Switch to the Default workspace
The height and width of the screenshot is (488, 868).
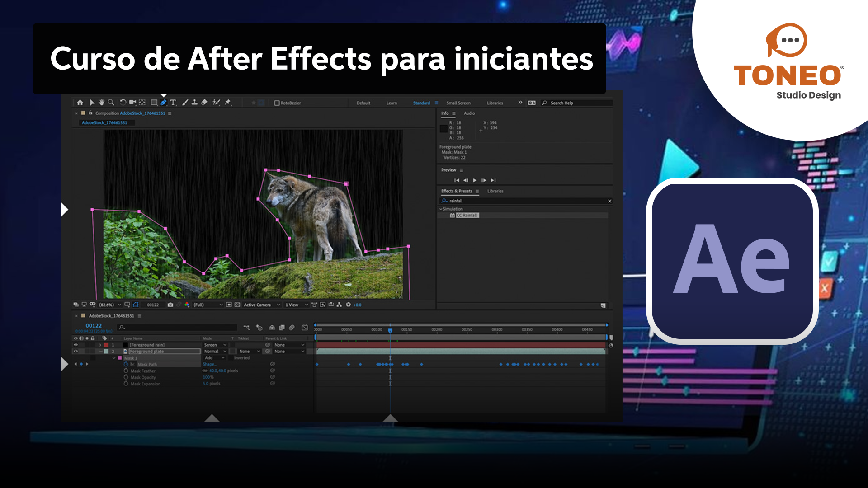point(363,103)
